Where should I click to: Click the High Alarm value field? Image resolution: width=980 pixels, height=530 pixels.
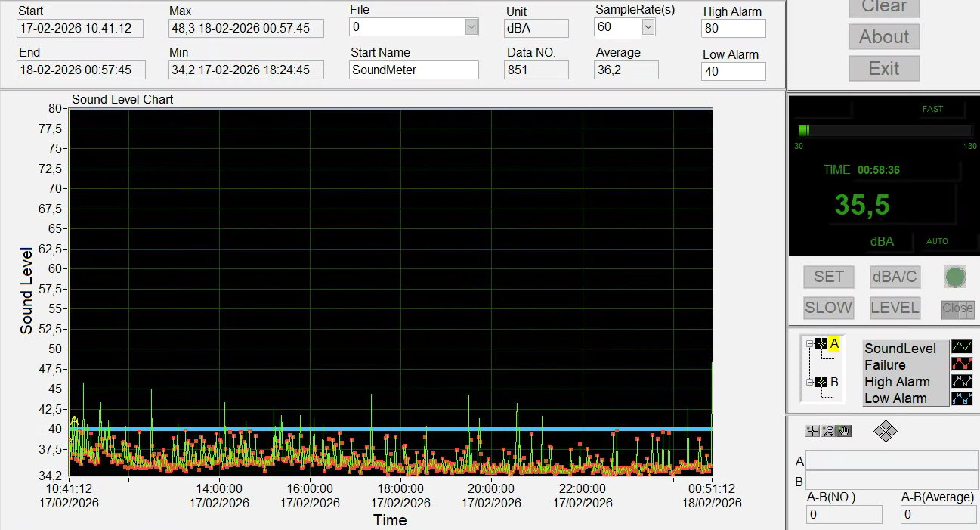[733, 29]
